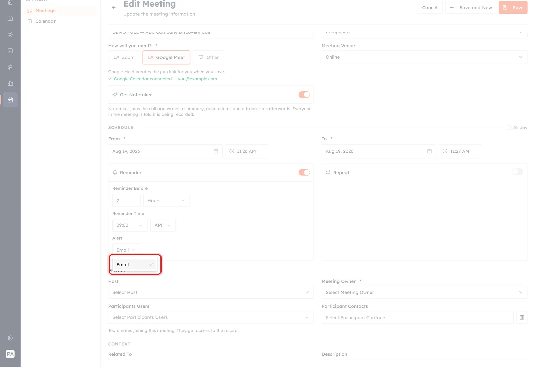Open the Select Meeting Owner dropdown
535x392 pixels.
[424, 292]
